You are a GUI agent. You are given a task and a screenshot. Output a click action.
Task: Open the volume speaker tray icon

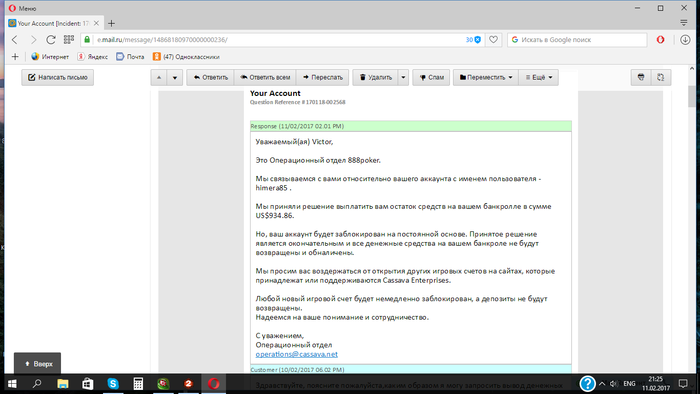coord(614,384)
